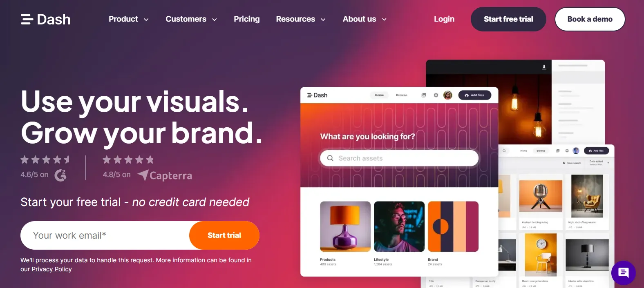Open the Privacy Policy link
The height and width of the screenshot is (288, 644).
[51, 269]
